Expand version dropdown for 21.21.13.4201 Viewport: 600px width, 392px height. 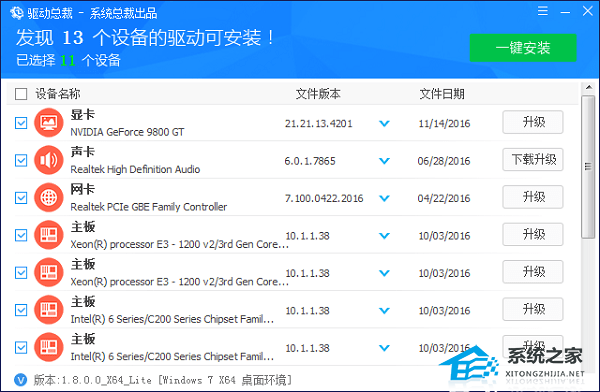[x=384, y=124]
